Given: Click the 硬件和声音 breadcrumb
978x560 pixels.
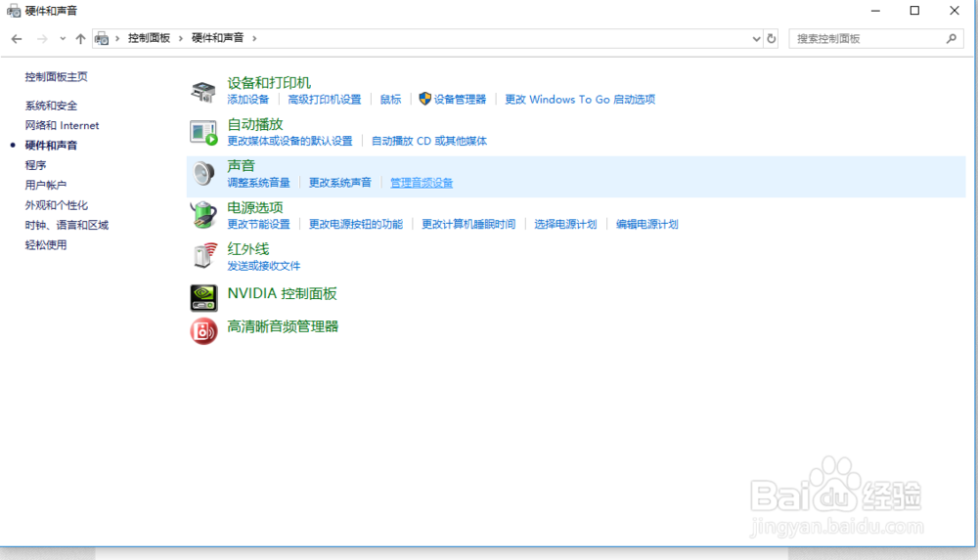Looking at the screenshot, I should pyautogui.click(x=218, y=38).
